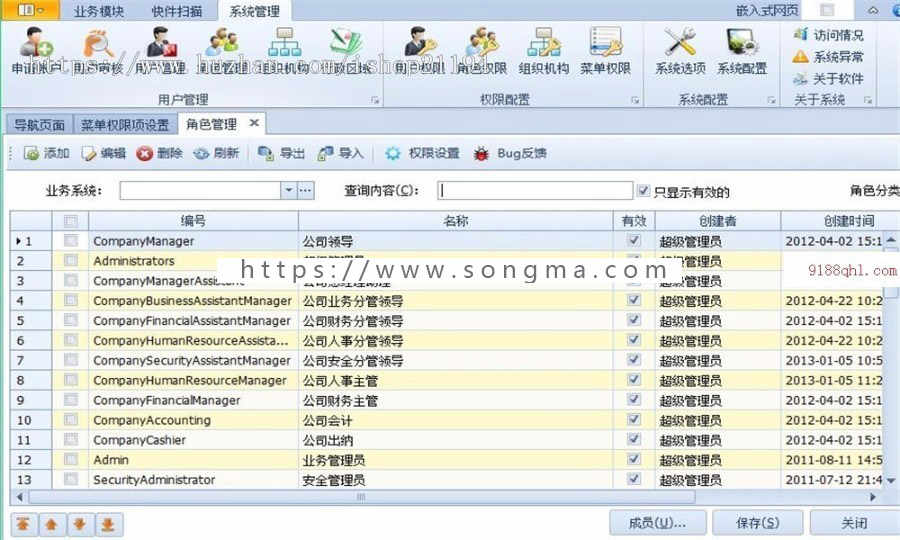Switch to the 导航页面 document tab
The image size is (900, 540).
pyautogui.click(x=39, y=125)
